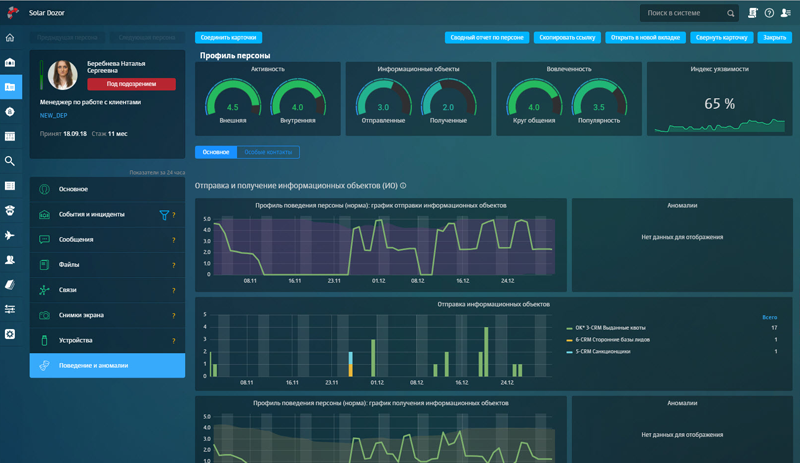Click the question mark on Файлы row
Screen dimensions: 800x463
(x=173, y=265)
